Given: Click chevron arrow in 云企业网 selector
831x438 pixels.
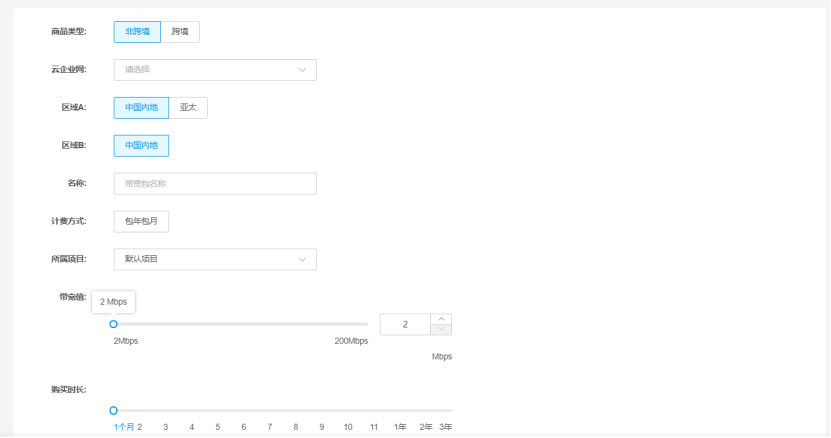Looking at the screenshot, I should click(302, 70).
